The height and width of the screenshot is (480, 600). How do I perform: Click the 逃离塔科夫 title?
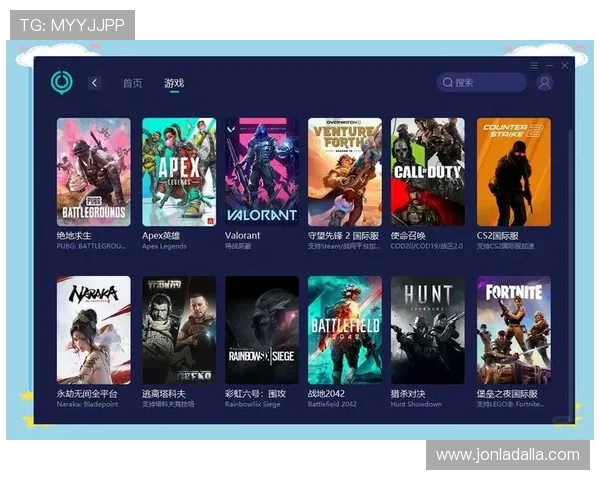point(164,393)
